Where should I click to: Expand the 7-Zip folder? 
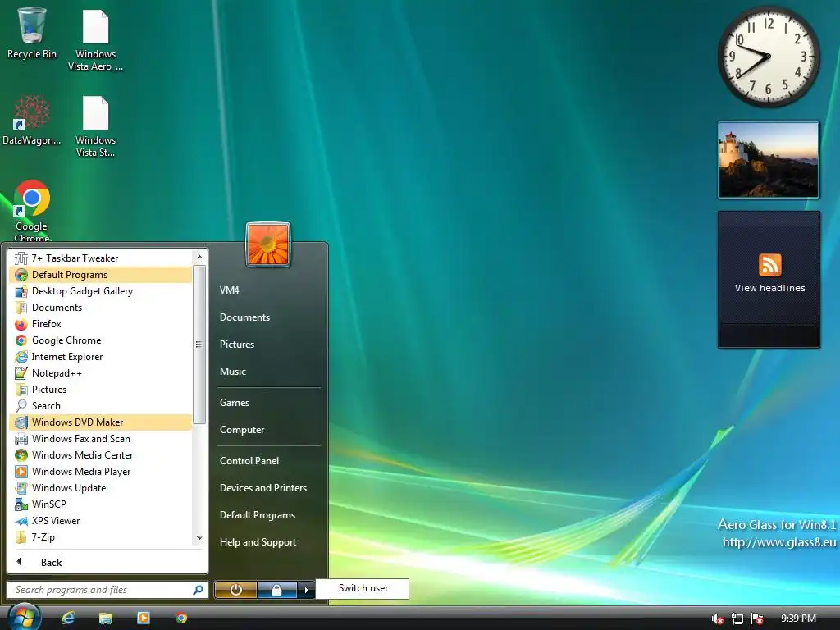[x=101, y=537]
